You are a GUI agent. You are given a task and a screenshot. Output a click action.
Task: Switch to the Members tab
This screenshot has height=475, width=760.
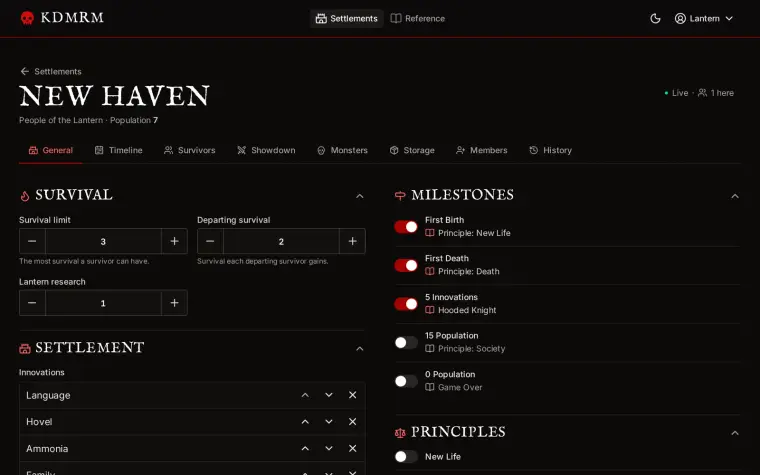click(x=482, y=150)
